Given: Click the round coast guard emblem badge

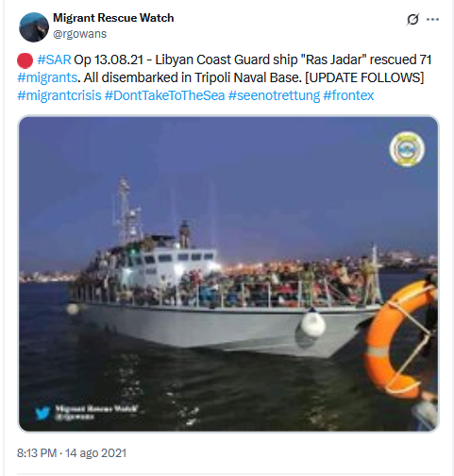Looking at the screenshot, I should (407, 149).
